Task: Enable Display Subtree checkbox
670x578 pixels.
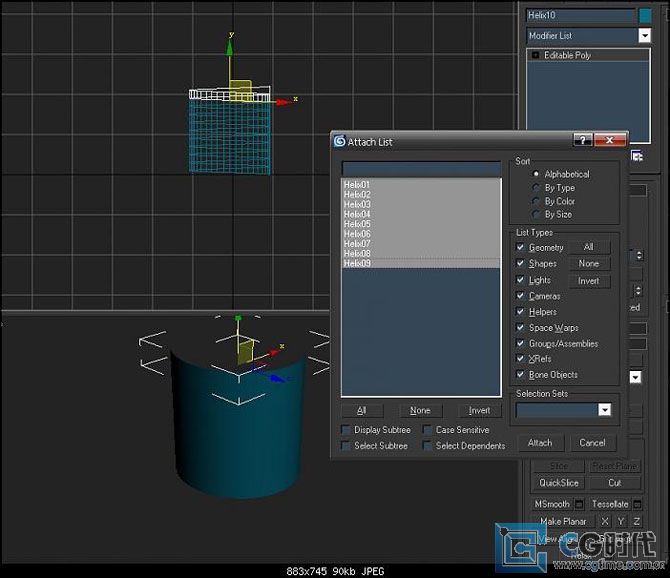Action: point(345,429)
